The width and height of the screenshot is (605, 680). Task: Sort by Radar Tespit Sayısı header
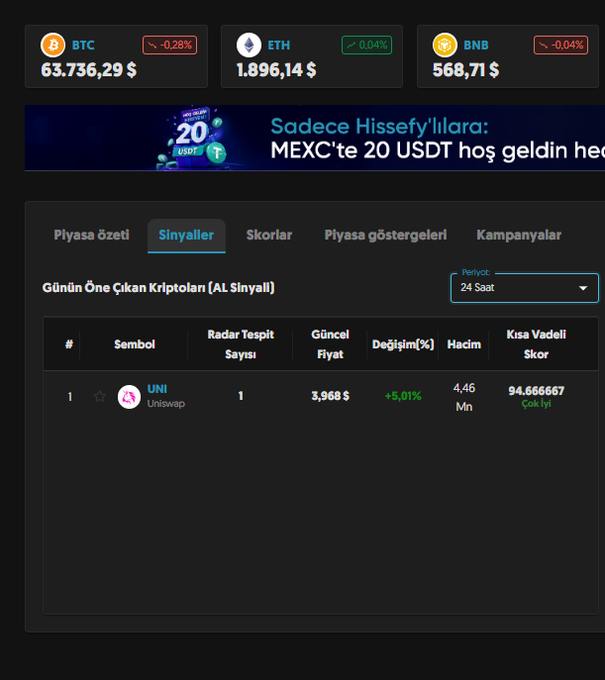point(241,344)
